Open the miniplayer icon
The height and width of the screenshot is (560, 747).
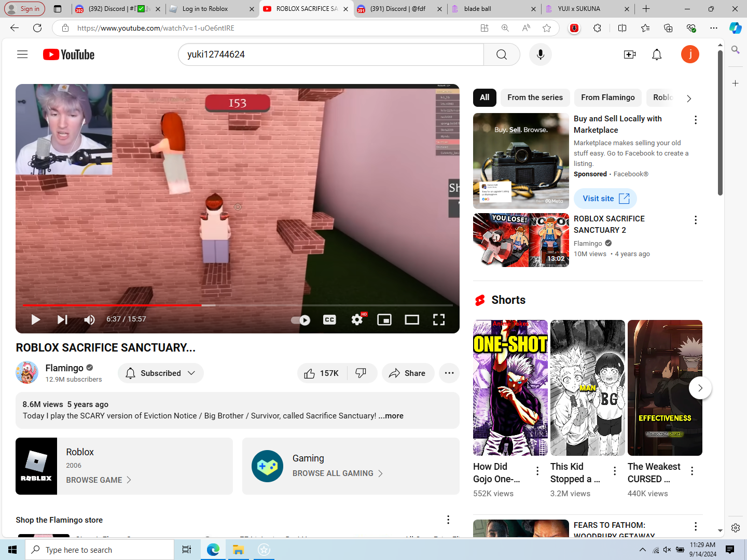pos(384,319)
